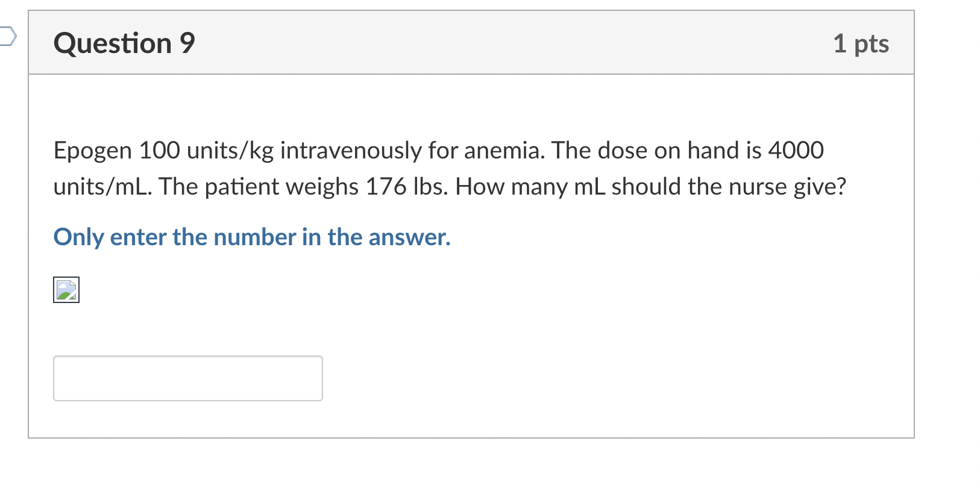
Task: Click the blue "Only enter the number" instruction
Action: (x=252, y=237)
